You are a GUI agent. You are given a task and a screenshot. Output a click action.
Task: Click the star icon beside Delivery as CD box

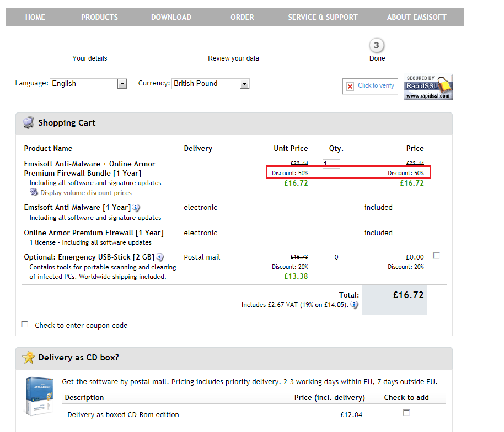coord(29,358)
